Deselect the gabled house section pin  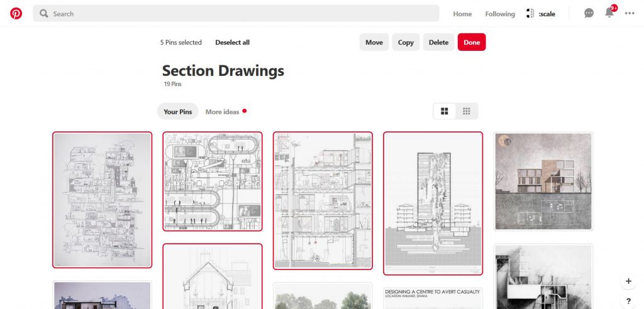[213, 276]
